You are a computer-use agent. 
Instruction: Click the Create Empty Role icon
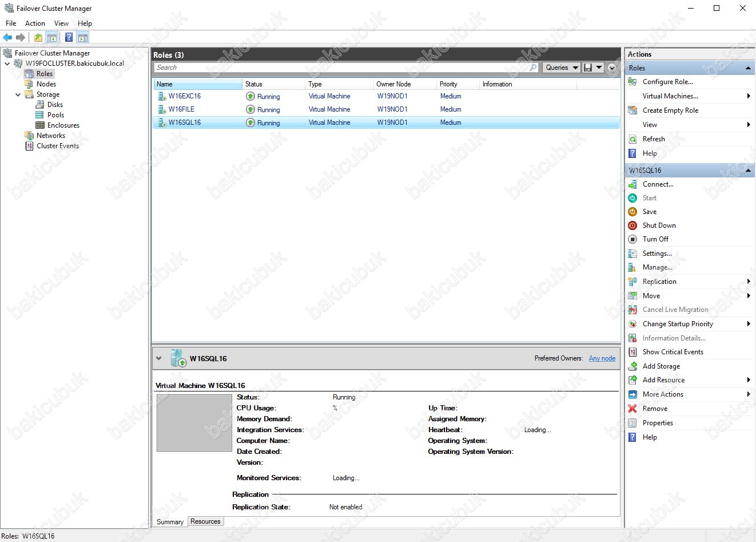(632, 110)
